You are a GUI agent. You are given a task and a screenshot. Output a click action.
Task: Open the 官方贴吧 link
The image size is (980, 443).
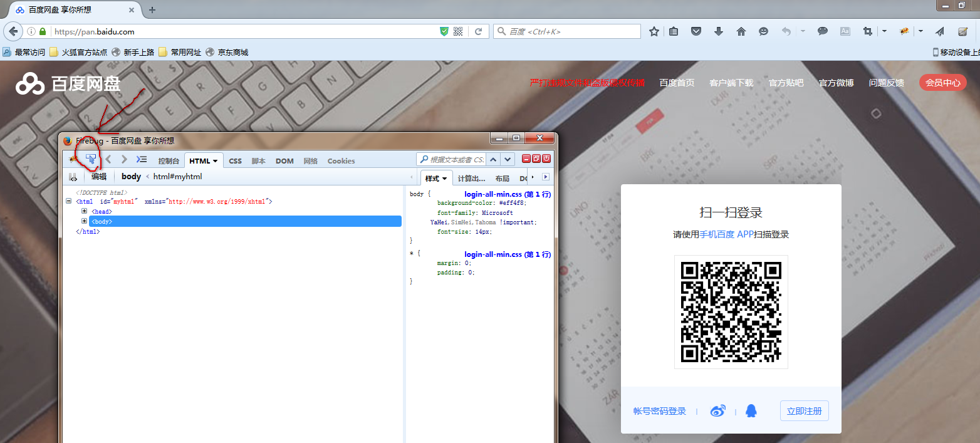(x=786, y=83)
